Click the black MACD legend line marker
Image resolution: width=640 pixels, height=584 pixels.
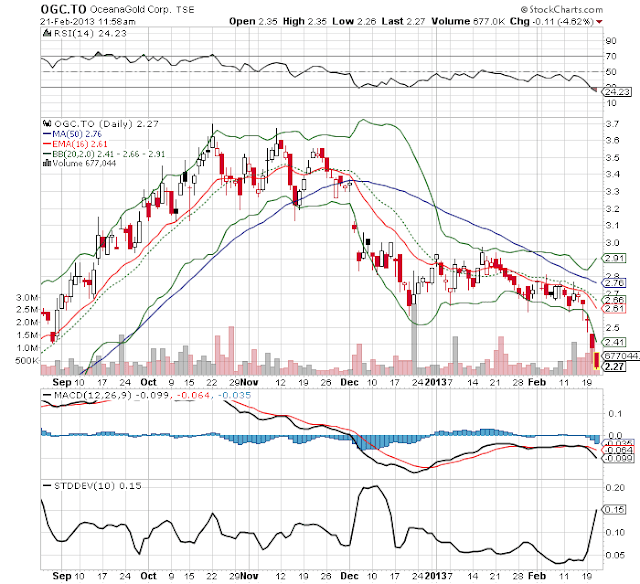[47, 395]
